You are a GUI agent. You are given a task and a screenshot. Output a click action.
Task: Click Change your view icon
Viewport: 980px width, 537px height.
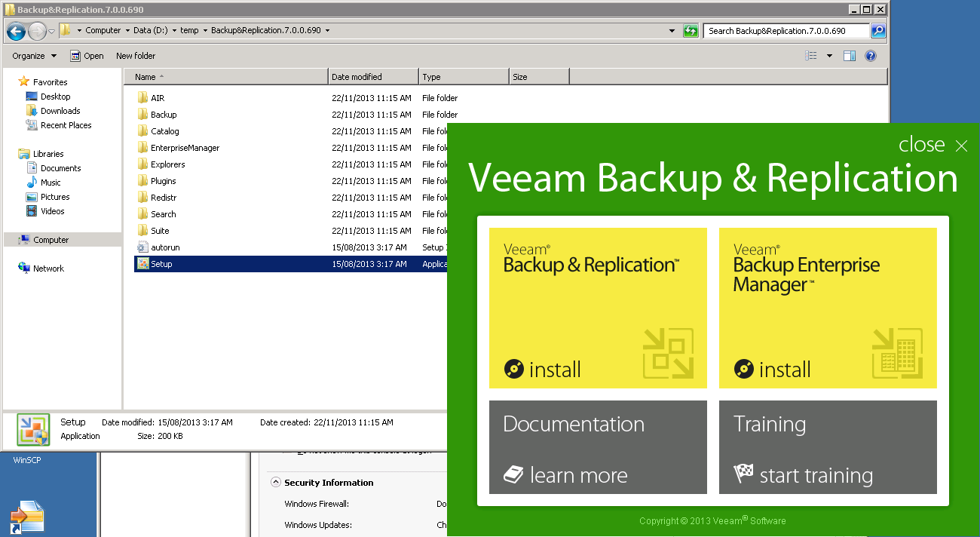[x=811, y=56]
